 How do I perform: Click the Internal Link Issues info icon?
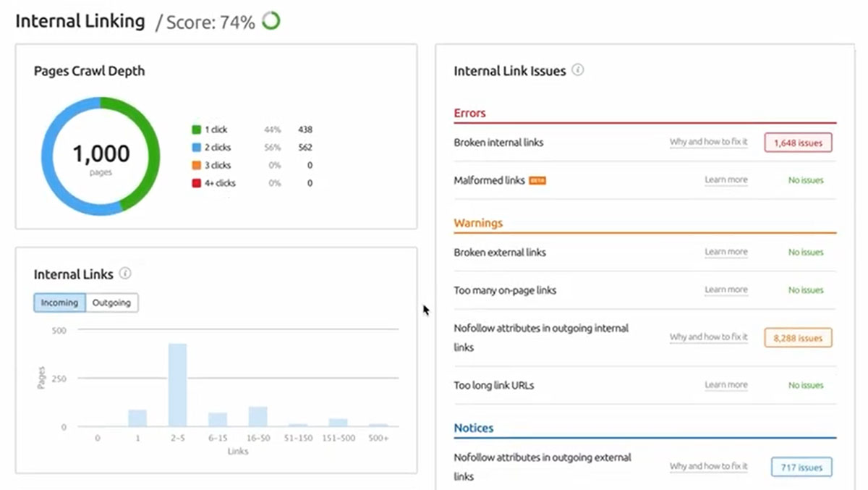coord(578,70)
